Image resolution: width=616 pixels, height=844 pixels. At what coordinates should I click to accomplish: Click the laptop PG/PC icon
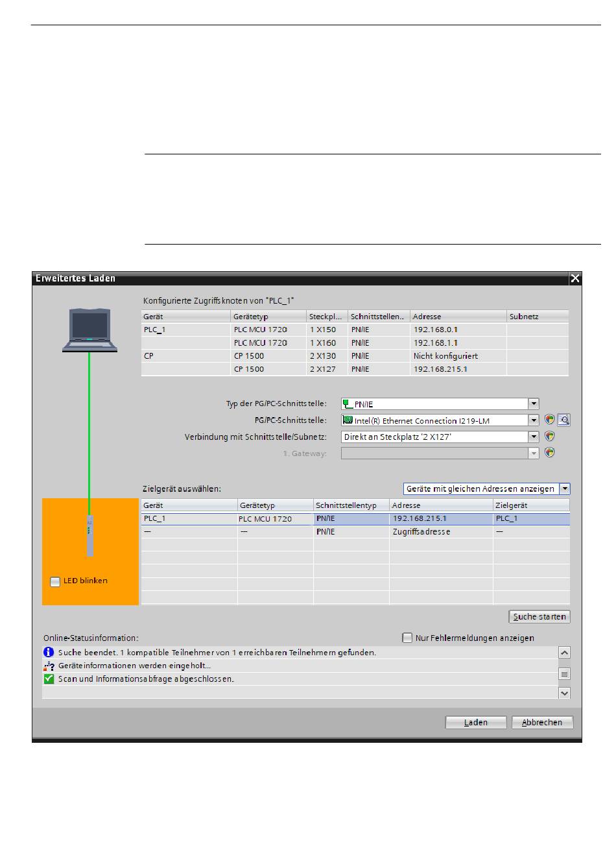pyautogui.click(x=90, y=330)
